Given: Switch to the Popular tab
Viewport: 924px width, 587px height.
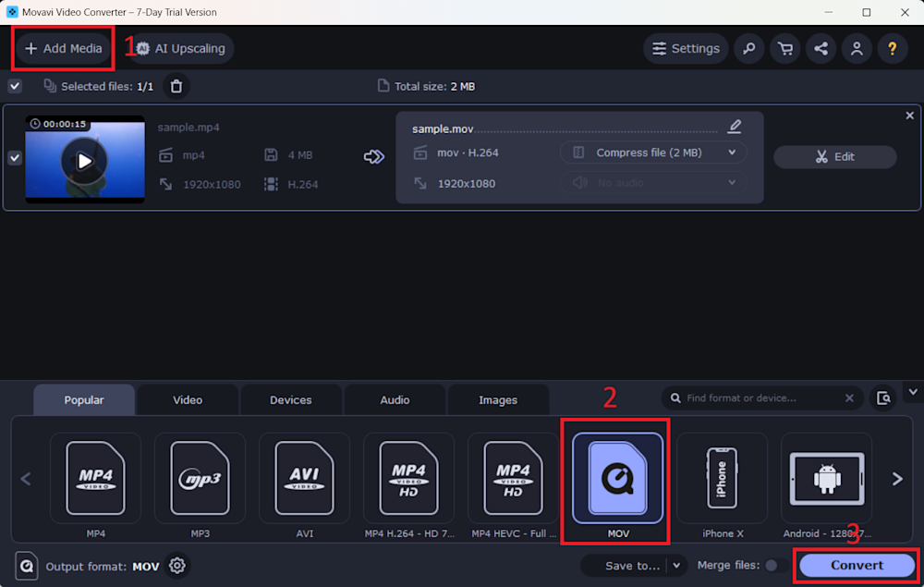Looking at the screenshot, I should pos(84,399).
